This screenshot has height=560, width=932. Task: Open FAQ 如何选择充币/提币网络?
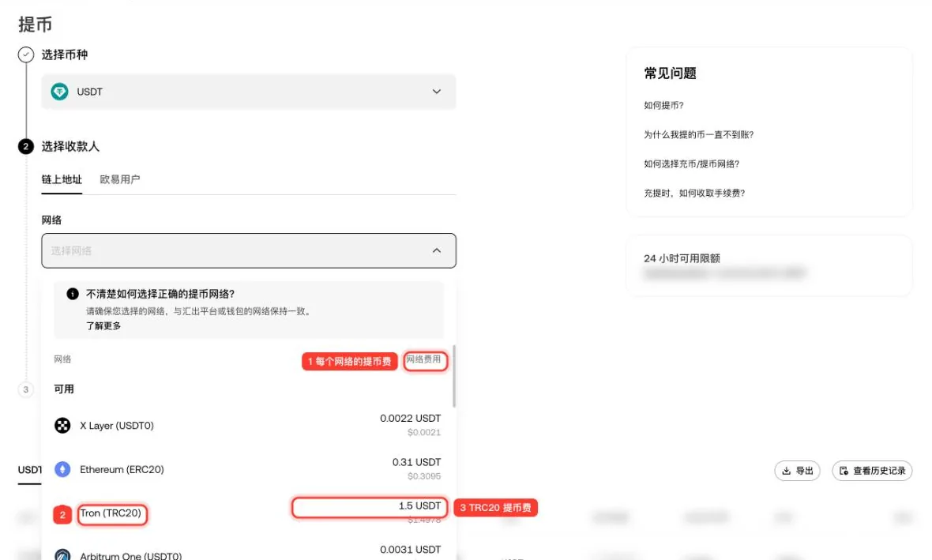[691, 163]
